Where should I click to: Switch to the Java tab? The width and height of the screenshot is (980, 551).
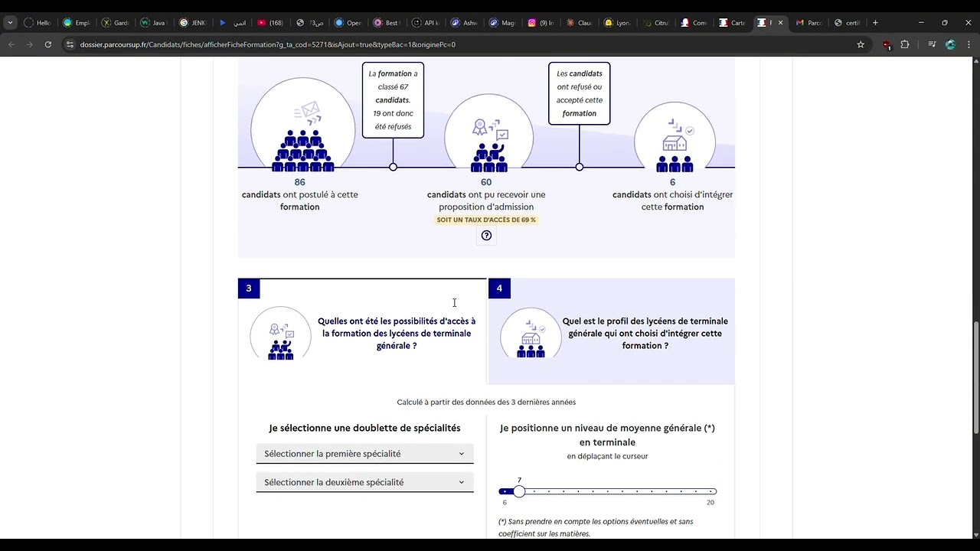(154, 23)
